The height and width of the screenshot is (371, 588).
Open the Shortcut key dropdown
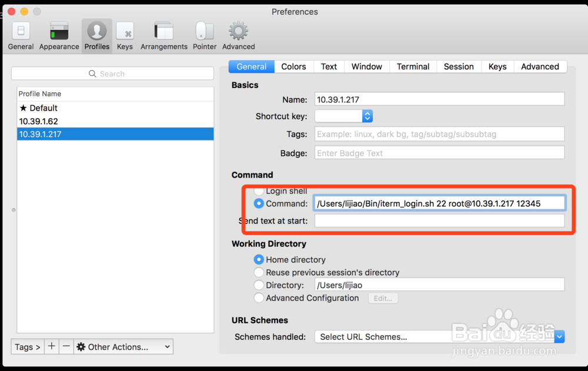[x=367, y=116]
